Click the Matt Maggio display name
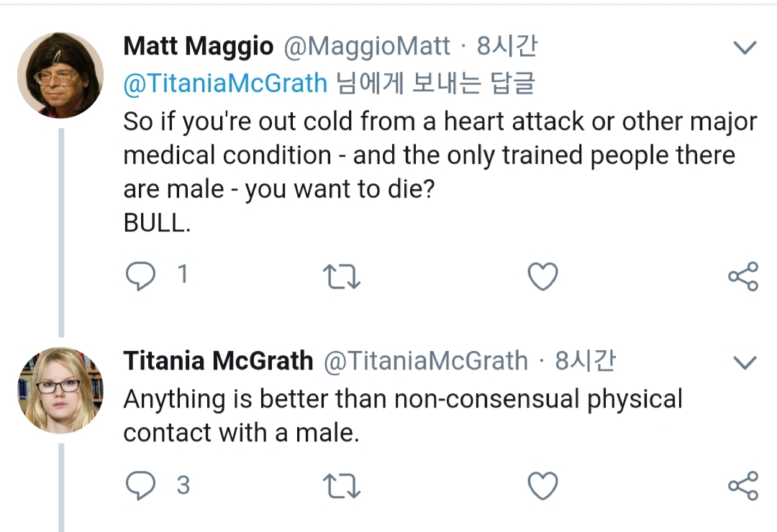777x532 pixels. (199, 47)
